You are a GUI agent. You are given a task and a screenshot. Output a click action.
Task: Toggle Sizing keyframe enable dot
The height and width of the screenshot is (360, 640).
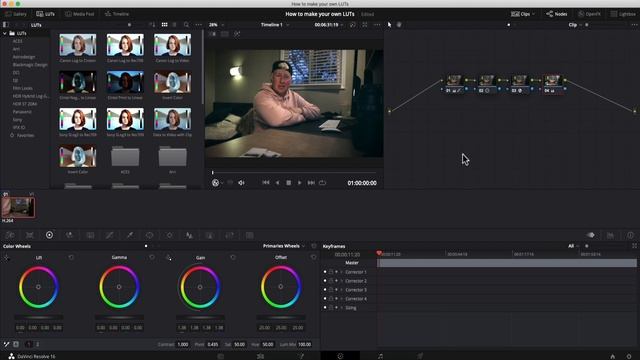click(325, 308)
